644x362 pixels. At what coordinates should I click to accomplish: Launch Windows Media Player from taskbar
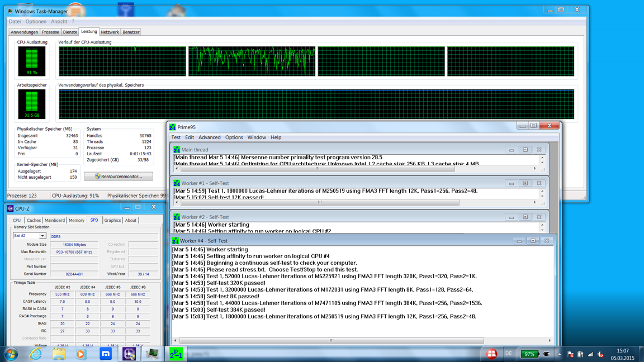click(x=82, y=354)
